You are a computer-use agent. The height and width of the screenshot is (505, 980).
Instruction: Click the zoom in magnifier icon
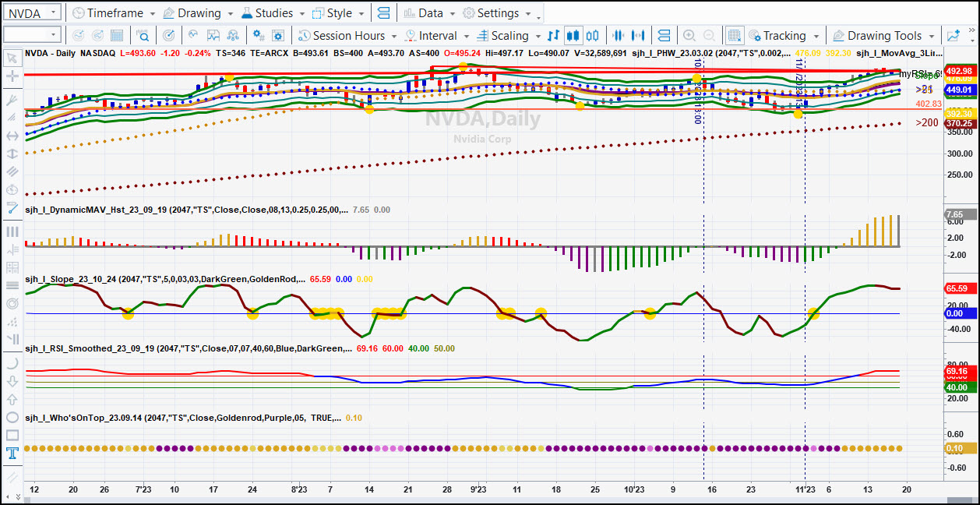(x=689, y=36)
